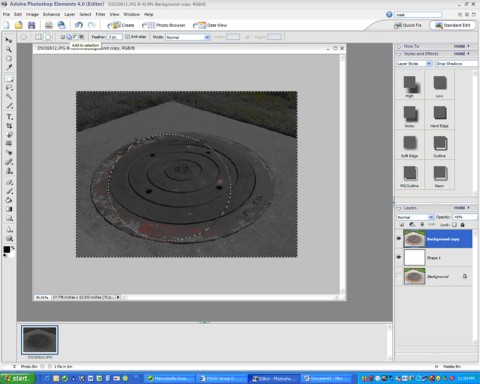Switch to Quick Fix mode
Viewport: 480px width, 384px height.
pos(408,25)
